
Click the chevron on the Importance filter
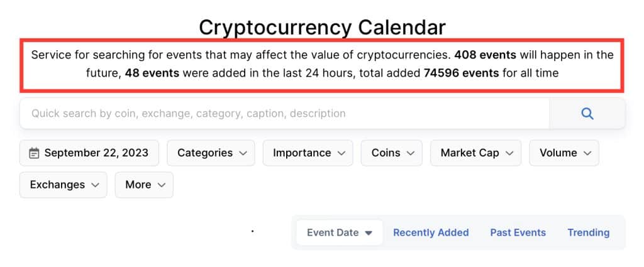coord(341,153)
